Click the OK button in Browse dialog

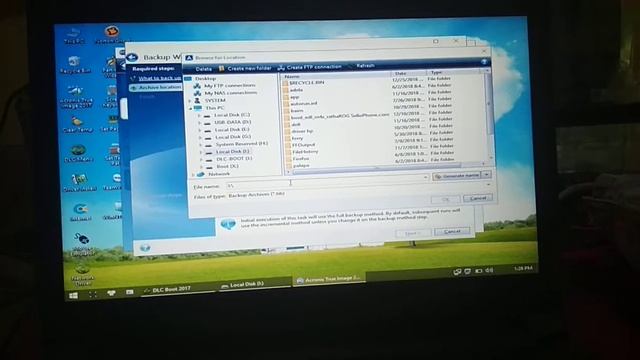(x=445, y=199)
